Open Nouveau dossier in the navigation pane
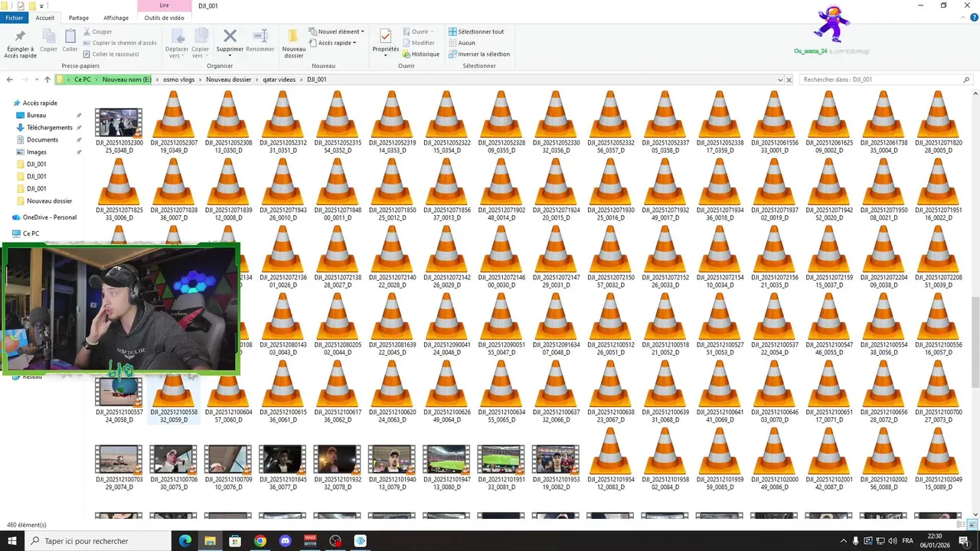Screen dimensions: 980x551 (49, 201)
